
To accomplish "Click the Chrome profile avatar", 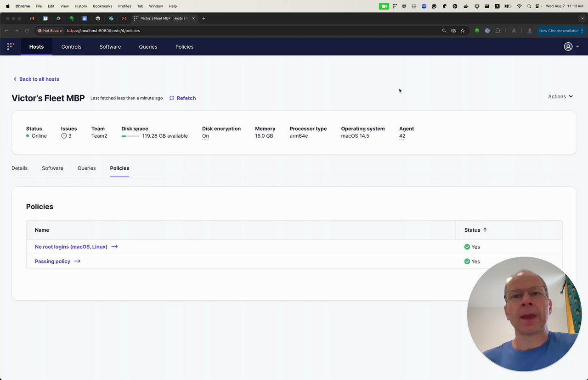I will [x=530, y=31].
